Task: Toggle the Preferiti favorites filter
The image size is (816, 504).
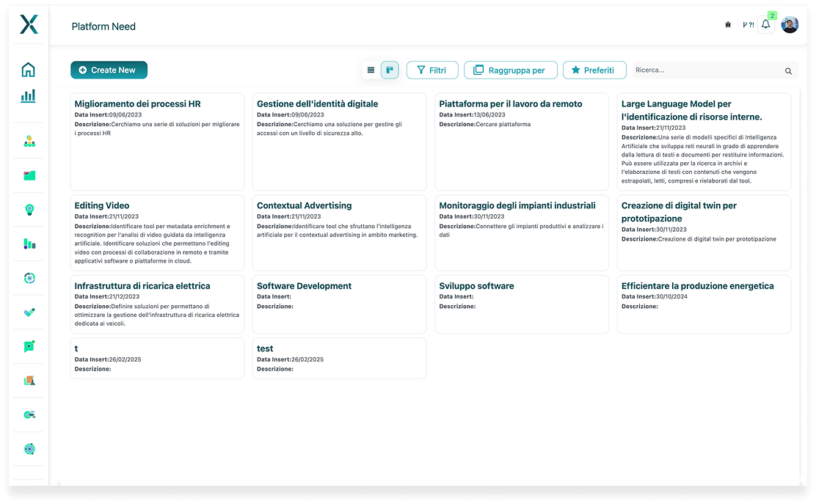Action: pos(594,70)
